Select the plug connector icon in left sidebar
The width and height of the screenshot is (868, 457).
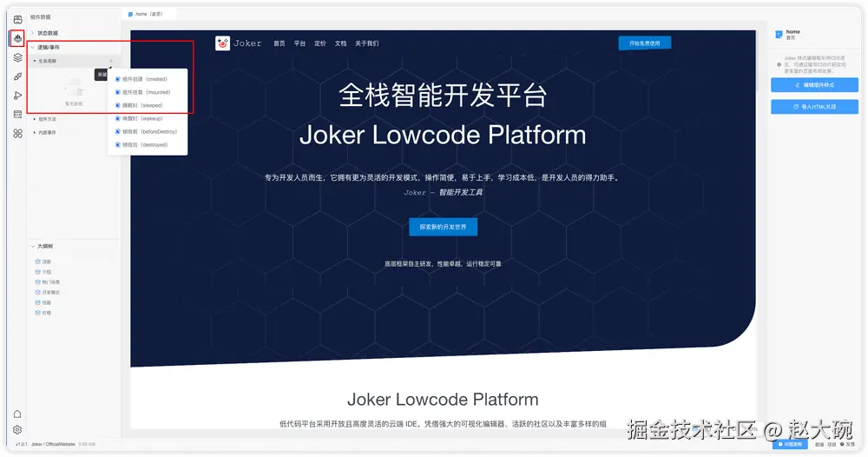[x=17, y=76]
